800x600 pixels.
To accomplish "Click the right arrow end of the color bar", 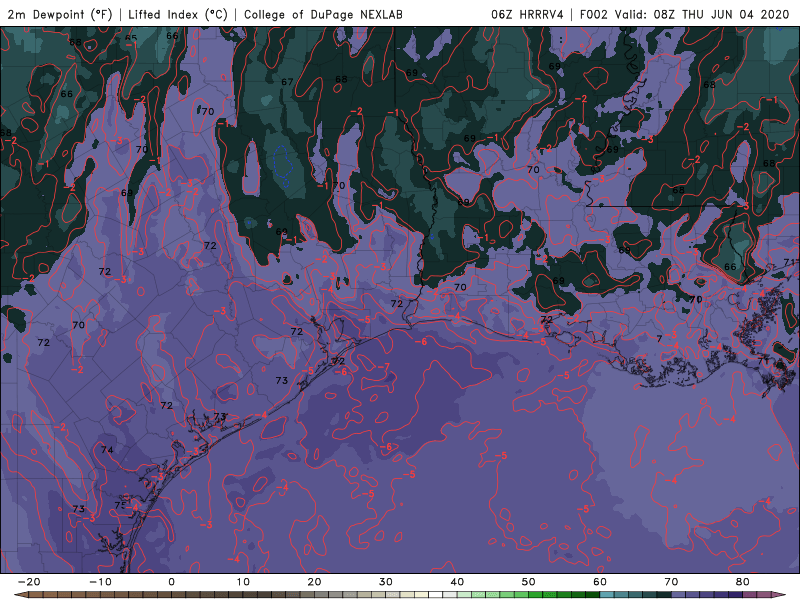I will [779, 595].
